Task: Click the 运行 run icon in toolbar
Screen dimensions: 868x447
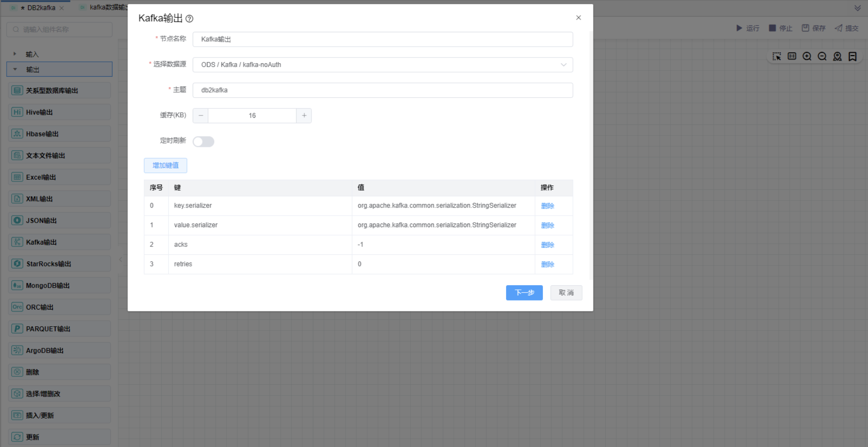Action: coord(739,28)
